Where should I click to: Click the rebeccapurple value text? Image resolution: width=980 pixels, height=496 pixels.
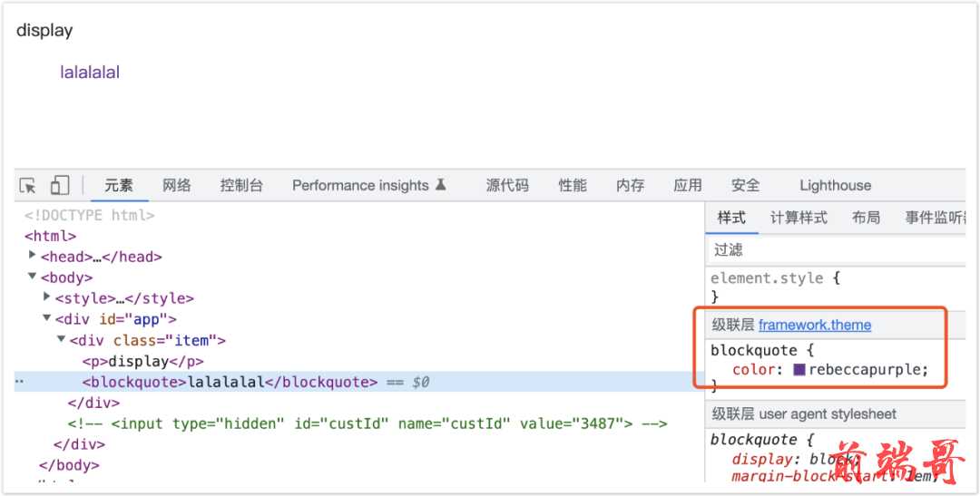pyautogui.click(x=865, y=369)
